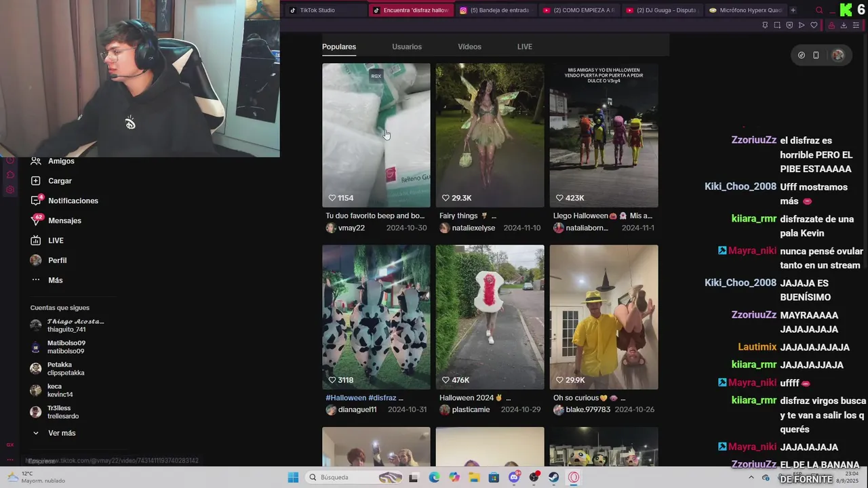Click chat username Lautimix

(x=757, y=347)
